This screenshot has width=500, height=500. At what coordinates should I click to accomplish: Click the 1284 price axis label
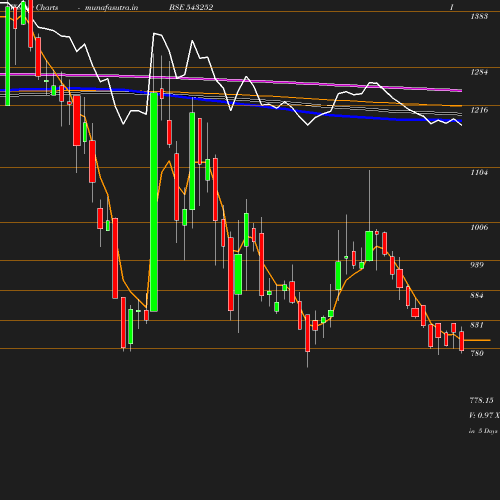click(x=479, y=72)
